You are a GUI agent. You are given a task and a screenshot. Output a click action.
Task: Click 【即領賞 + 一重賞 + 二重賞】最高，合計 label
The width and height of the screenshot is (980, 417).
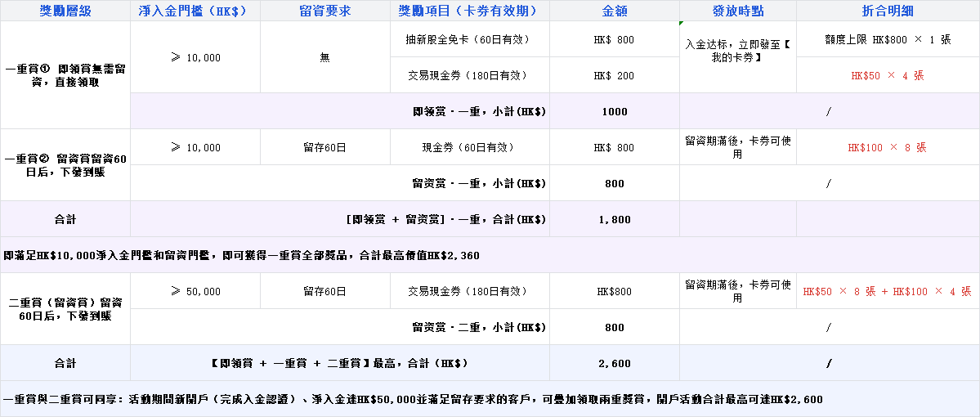coord(339,363)
